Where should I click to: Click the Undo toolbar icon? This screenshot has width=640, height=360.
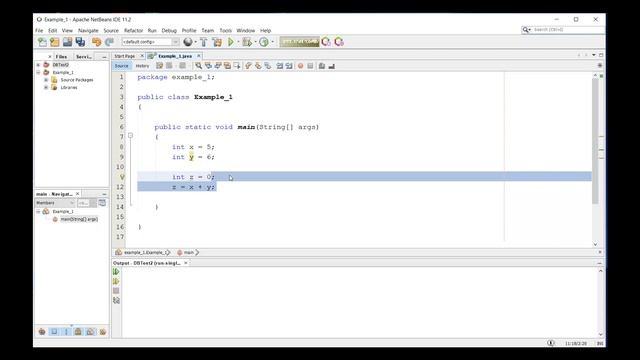click(x=96, y=42)
